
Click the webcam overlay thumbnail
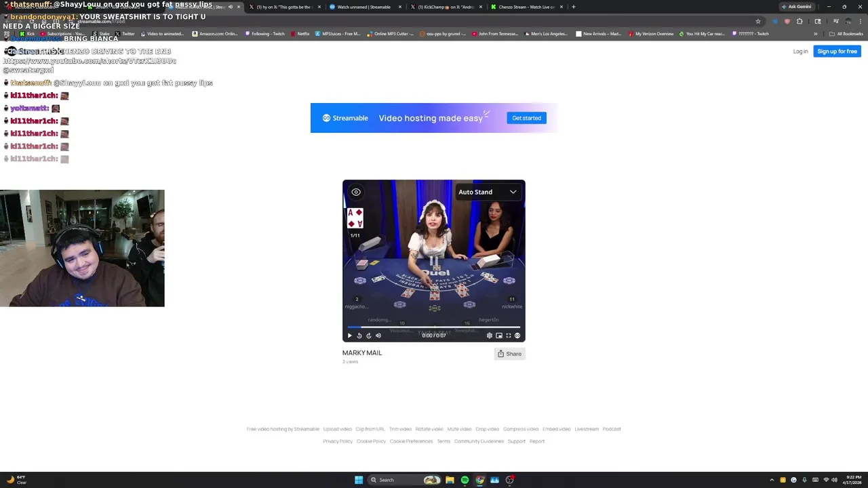pyautogui.click(x=82, y=248)
